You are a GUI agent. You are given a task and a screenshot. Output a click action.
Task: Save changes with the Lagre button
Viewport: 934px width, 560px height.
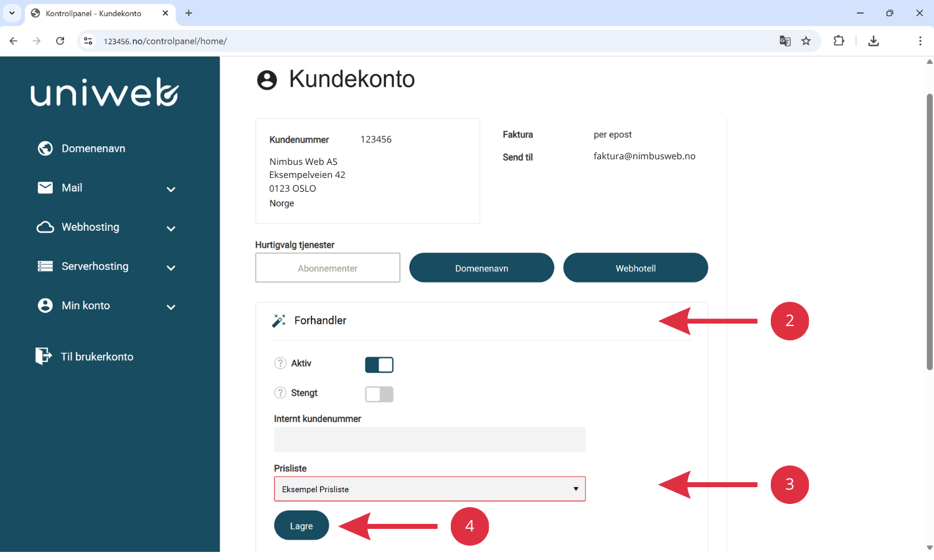301,526
